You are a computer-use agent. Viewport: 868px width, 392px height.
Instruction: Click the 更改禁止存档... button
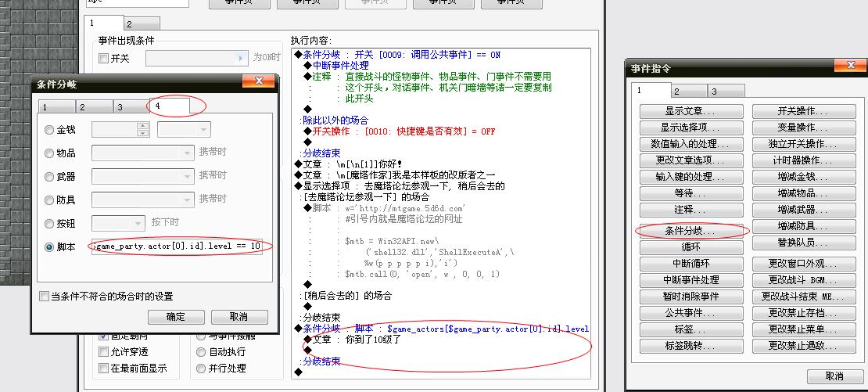click(x=804, y=313)
